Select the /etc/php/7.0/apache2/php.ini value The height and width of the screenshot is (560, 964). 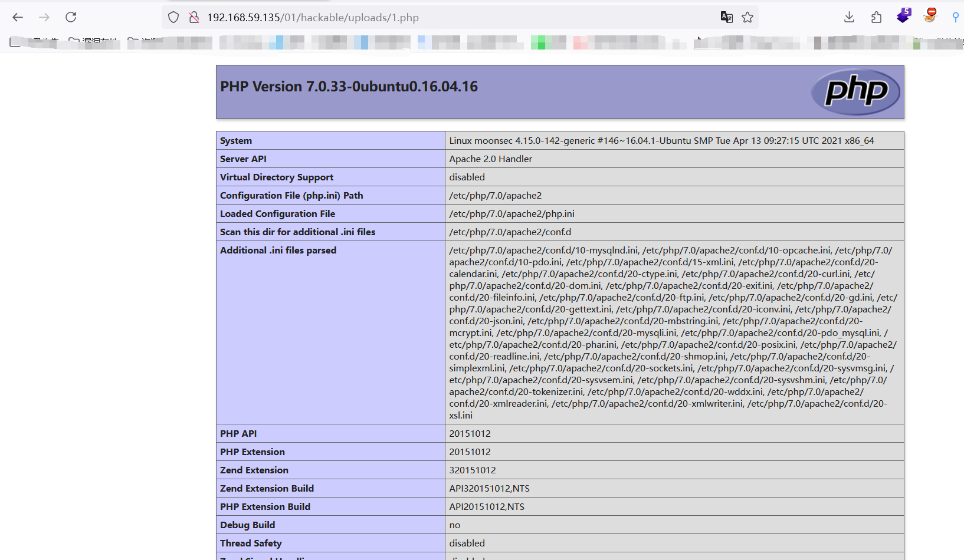(511, 213)
